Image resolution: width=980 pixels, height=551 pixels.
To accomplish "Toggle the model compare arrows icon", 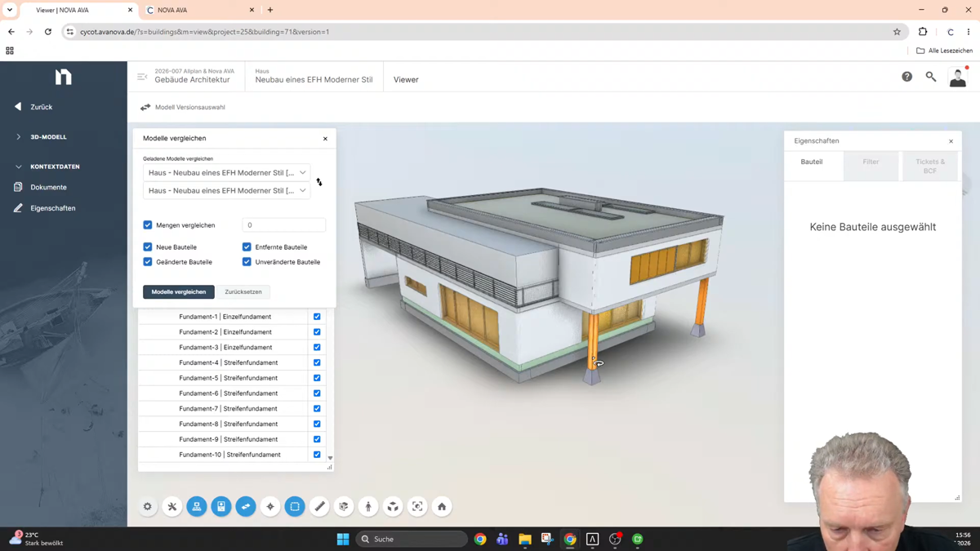I will 246,507.
